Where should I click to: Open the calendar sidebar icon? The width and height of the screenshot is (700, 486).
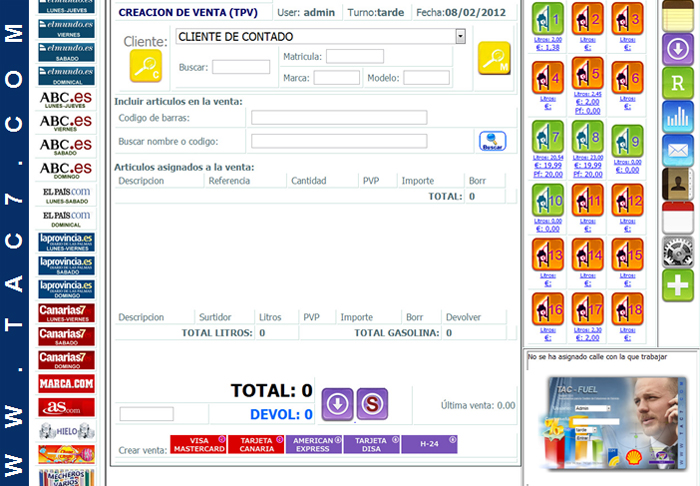[x=678, y=218]
